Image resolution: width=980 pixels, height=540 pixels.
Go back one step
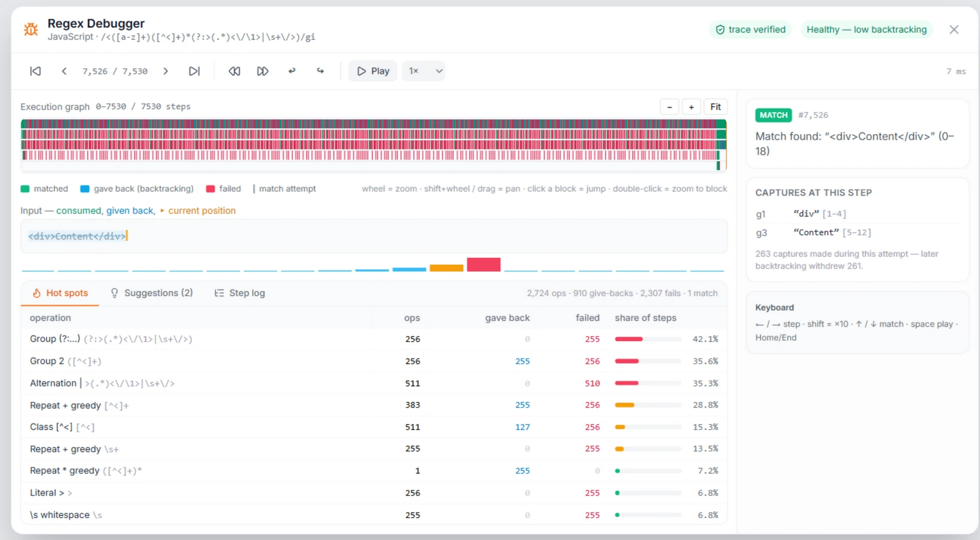click(x=64, y=71)
